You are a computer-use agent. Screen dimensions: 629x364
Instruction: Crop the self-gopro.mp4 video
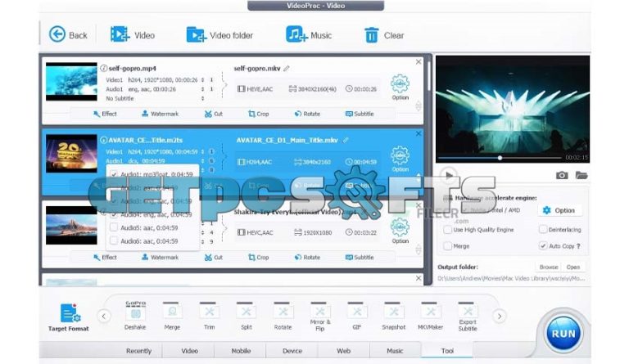258,114
